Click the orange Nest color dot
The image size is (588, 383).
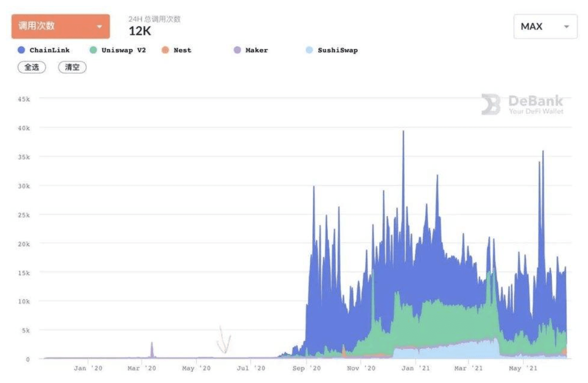click(x=165, y=50)
